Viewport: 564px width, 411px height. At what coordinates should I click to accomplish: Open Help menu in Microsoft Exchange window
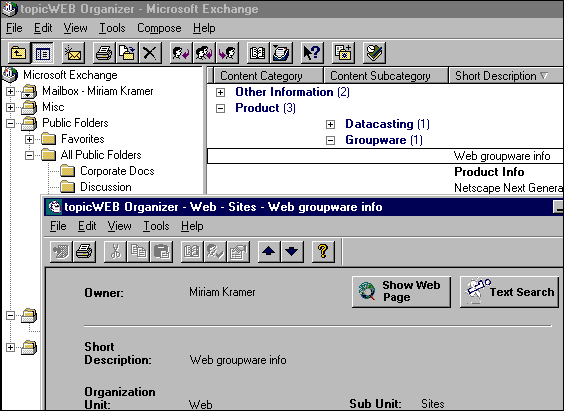coord(204,28)
